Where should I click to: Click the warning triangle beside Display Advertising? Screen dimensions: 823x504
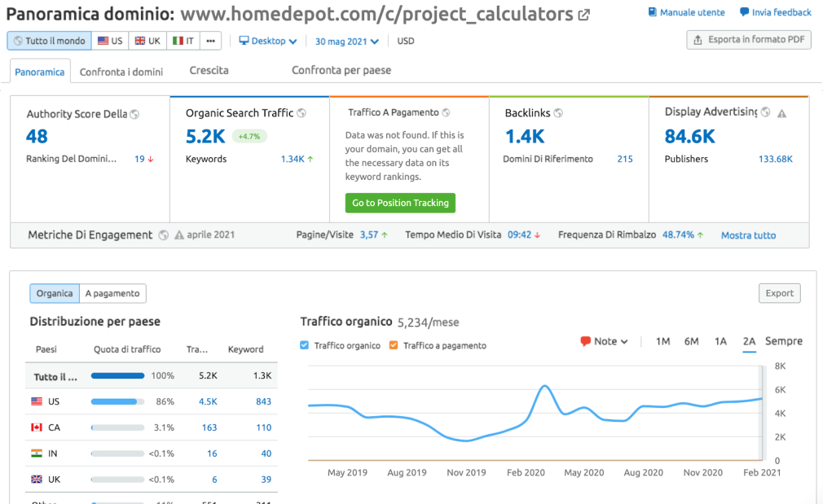click(781, 113)
